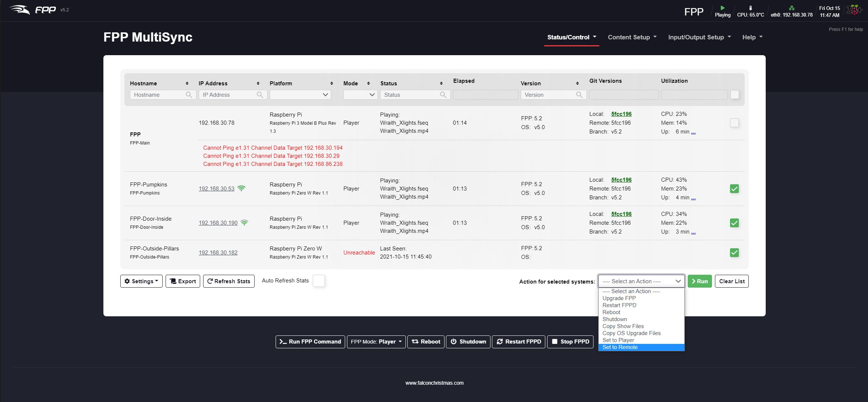Click the CPU temperature thermometer icon
Image resolution: width=868 pixels, height=402 pixels.
(x=750, y=8)
